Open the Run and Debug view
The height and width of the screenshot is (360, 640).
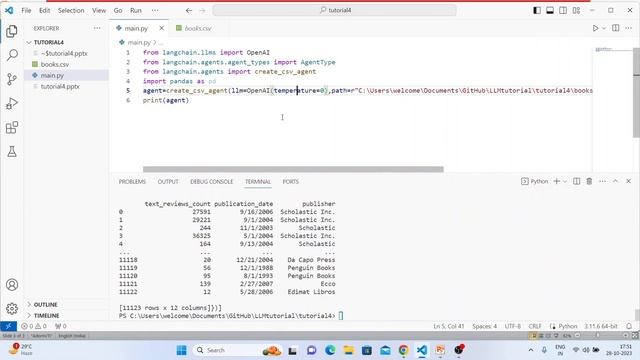click(12, 103)
